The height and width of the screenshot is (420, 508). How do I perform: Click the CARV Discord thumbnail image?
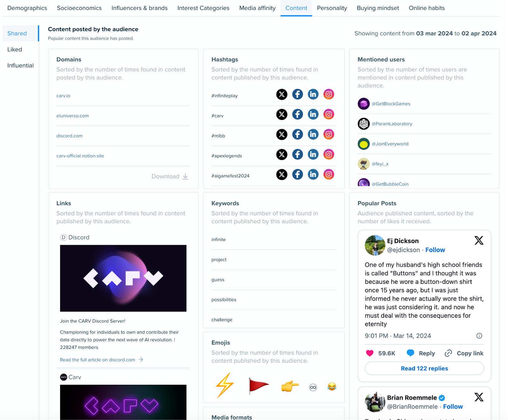123,278
